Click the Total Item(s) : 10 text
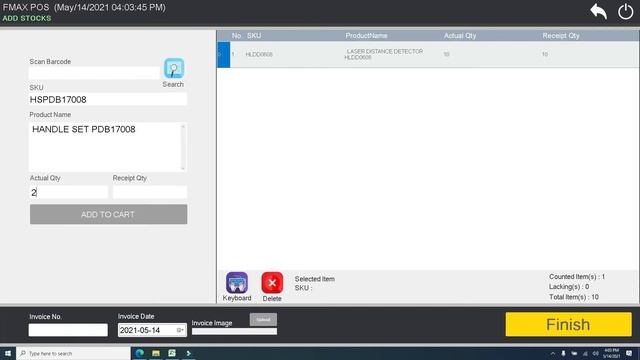Screen dimensions: 640x360 tap(574, 297)
